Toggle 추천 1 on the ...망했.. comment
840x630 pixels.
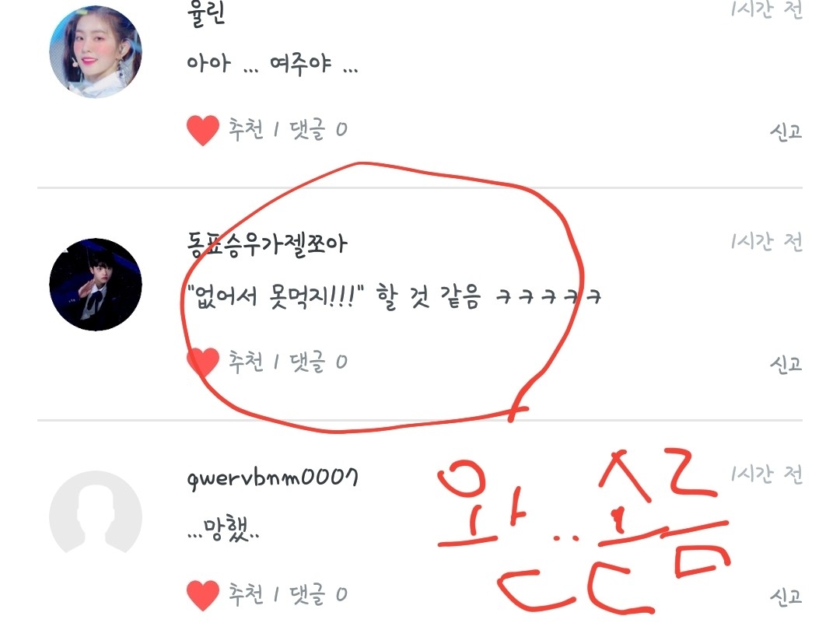point(254,594)
